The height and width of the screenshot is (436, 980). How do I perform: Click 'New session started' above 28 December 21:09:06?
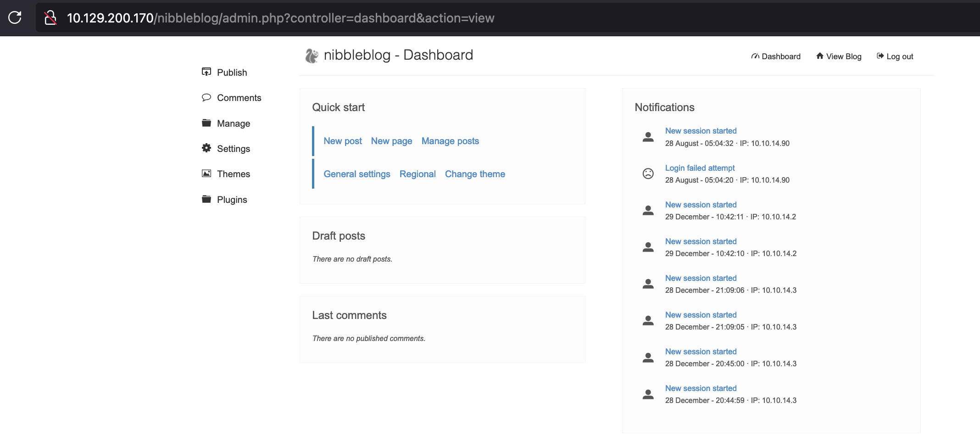pos(701,278)
